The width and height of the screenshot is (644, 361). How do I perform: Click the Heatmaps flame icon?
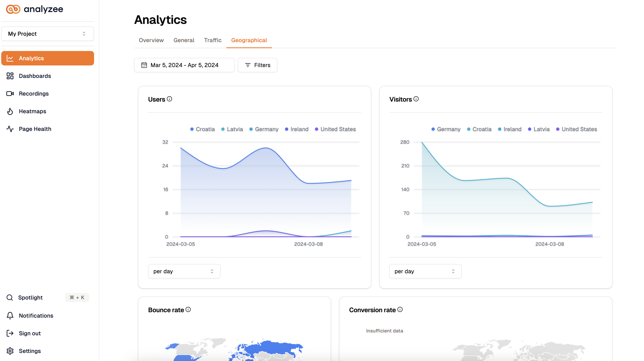coord(10,111)
